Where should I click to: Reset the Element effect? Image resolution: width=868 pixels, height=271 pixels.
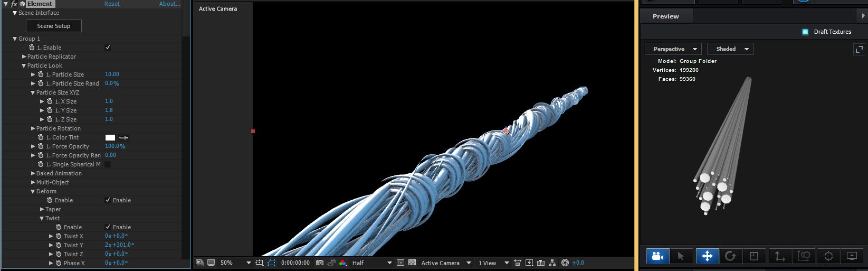tap(112, 4)
